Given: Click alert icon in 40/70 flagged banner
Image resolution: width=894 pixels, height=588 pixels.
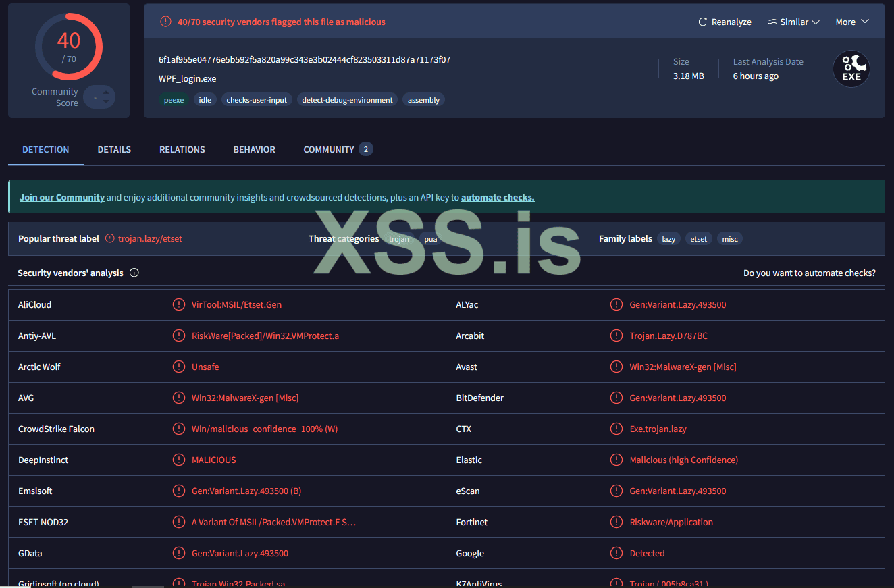Looking at the screenshot, I should pyautogui.click(x=165, y=22).
